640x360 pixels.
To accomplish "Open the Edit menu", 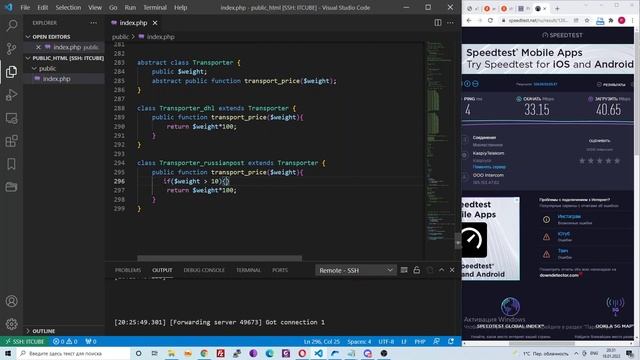I will click(x=42, y=7).
